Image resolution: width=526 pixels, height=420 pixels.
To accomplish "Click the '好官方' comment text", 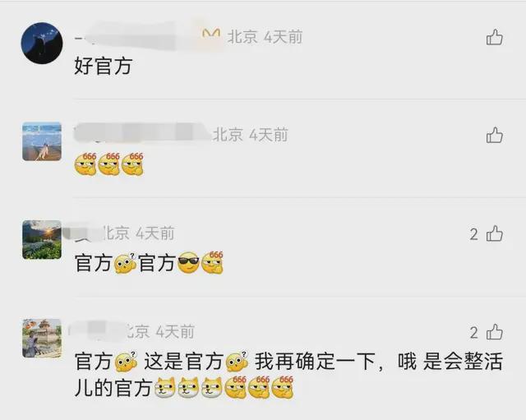I will 104,66.
